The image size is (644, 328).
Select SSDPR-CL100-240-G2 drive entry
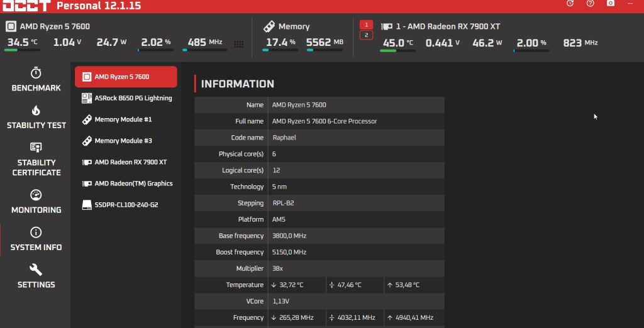(126, 205)
